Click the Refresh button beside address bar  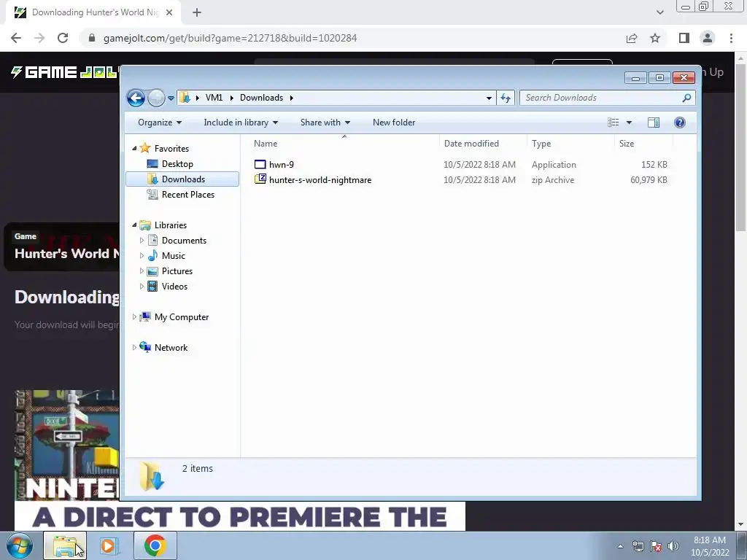pos(506,98)
